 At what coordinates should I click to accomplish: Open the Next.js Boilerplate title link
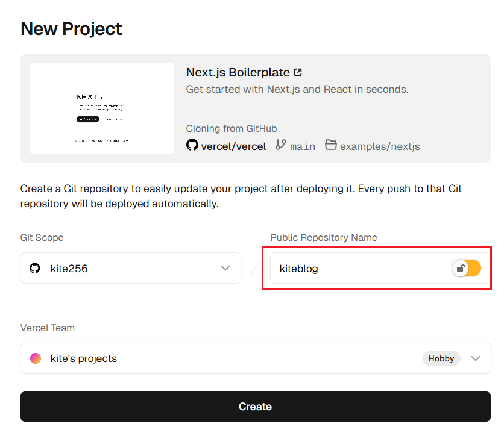238,73
